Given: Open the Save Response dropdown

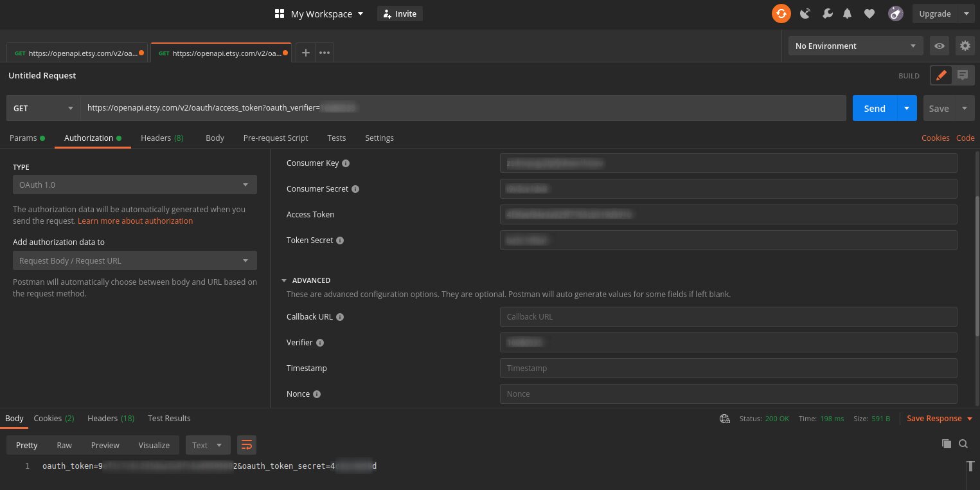Looking at the screenshot, I should coord(940,419).
